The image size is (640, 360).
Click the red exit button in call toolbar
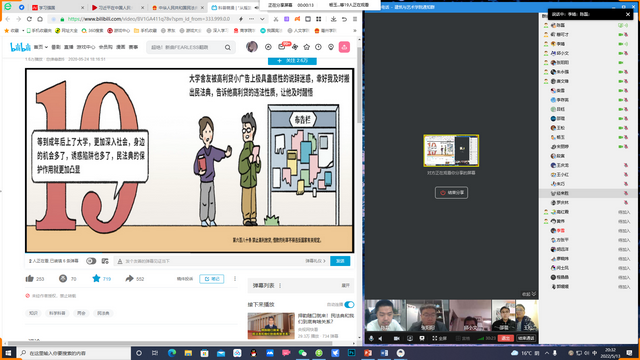tap(505, 338)
